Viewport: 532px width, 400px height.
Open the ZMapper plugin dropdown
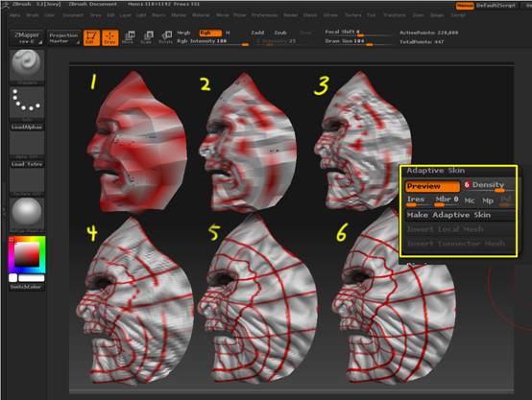[x=27, y=37]
